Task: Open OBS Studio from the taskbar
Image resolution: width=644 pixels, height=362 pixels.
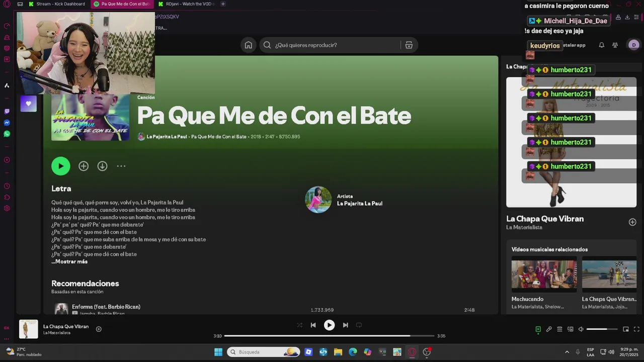Action: [x=427, y=352]
